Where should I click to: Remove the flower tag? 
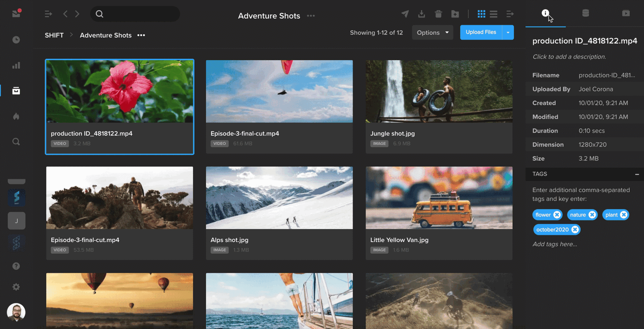[557, 215]
